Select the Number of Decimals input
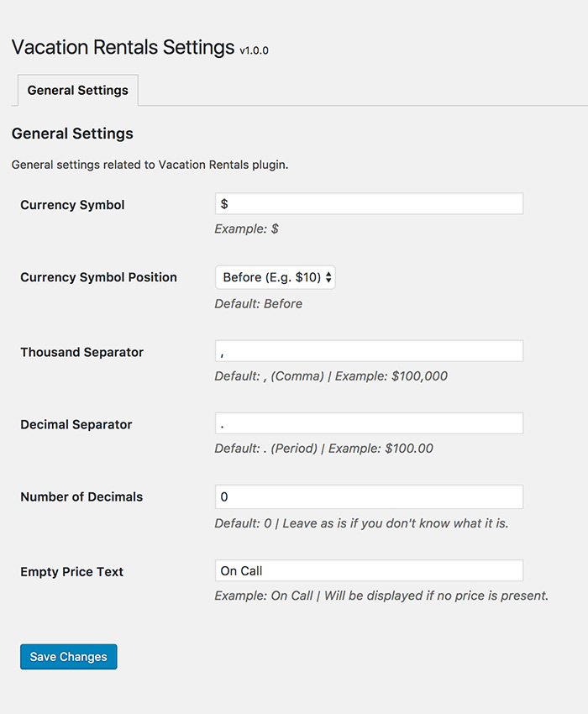The image size is (588, 714). coord(369,496)
